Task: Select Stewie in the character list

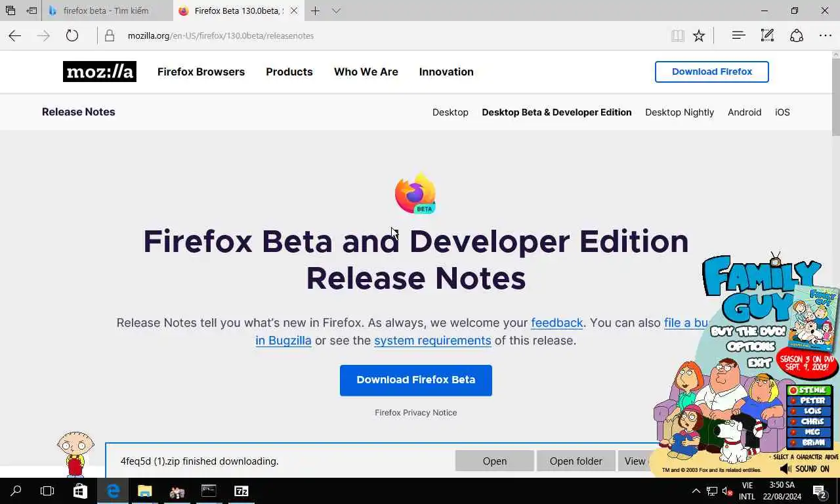Action: tap(809, 390)
